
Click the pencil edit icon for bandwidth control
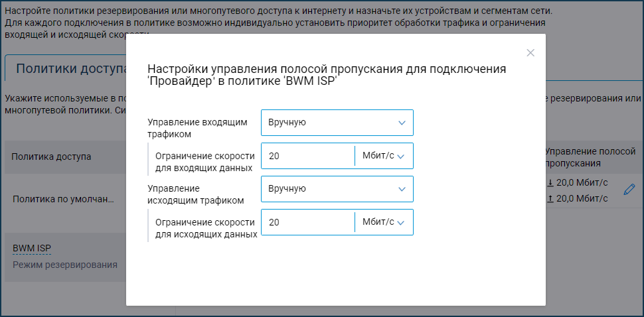[x=629, y=190]
